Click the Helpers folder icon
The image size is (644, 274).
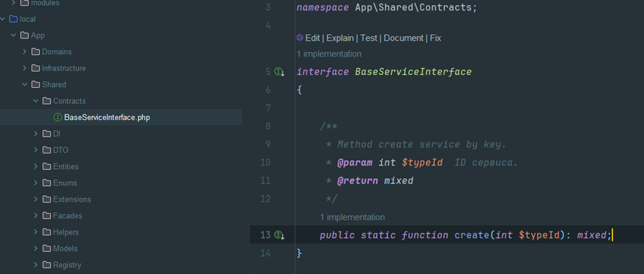click(x=47, y=232)
